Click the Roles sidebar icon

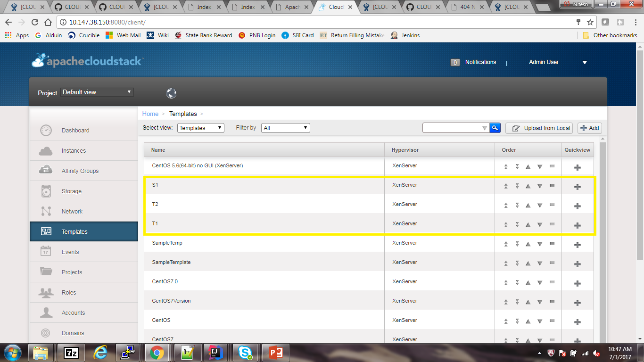coord(46,292)
